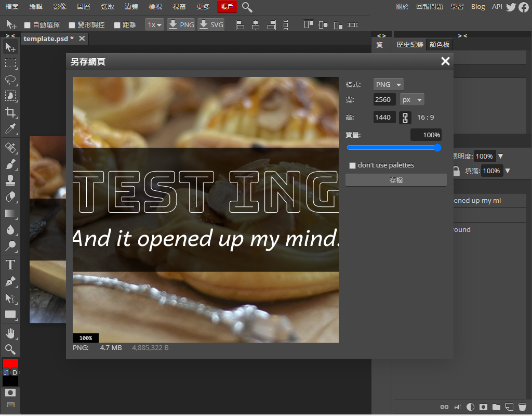Collapse right panel with >< arrows
The height and width of the screenshot is (416, 532).
point(462,36)
